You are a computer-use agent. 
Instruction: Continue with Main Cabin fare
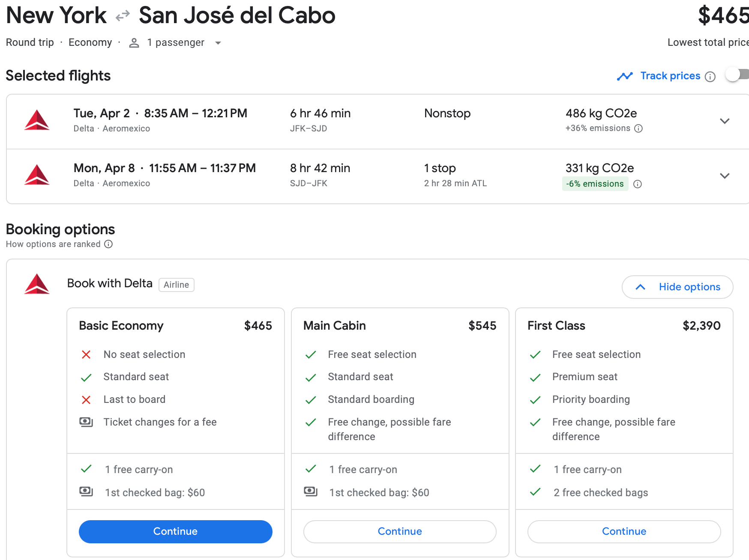[x=400, y=531]
